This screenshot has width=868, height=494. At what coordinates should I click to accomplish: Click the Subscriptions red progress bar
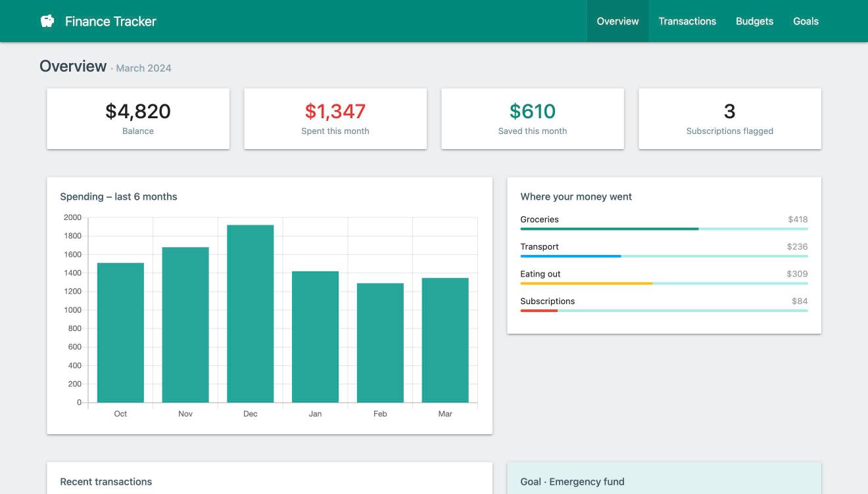(x=539, y=311)
